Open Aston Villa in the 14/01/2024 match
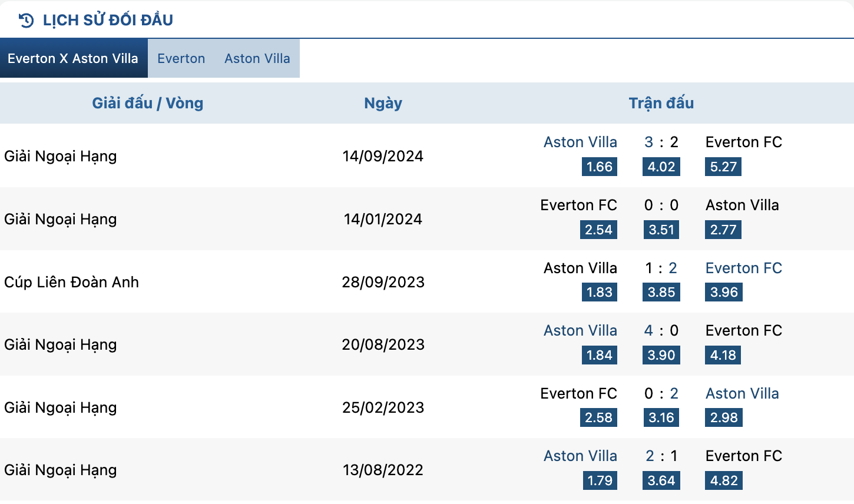 743,205
